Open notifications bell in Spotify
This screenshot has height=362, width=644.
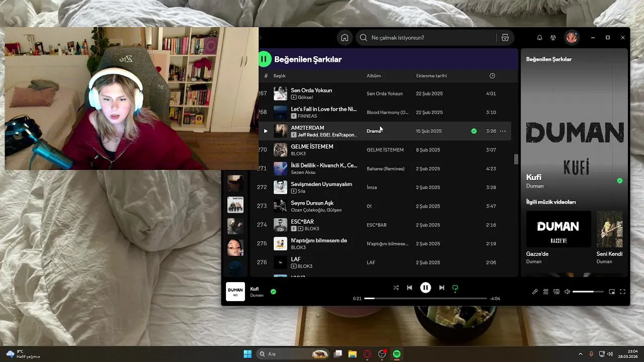539,38
